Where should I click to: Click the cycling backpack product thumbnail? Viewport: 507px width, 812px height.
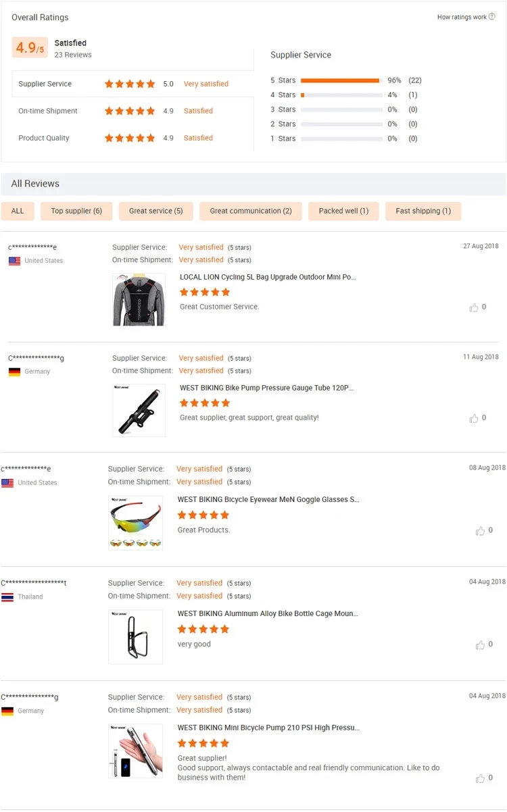(x=139, y=299)
